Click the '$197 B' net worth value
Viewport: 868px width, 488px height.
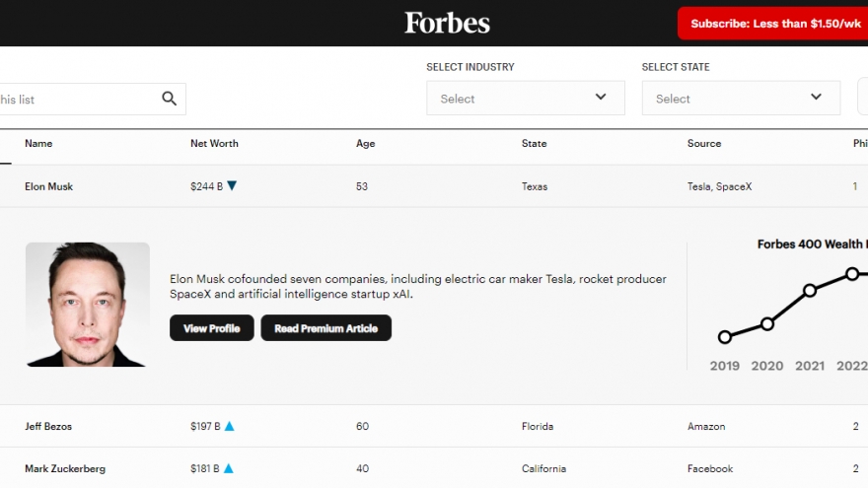[205, 426]
